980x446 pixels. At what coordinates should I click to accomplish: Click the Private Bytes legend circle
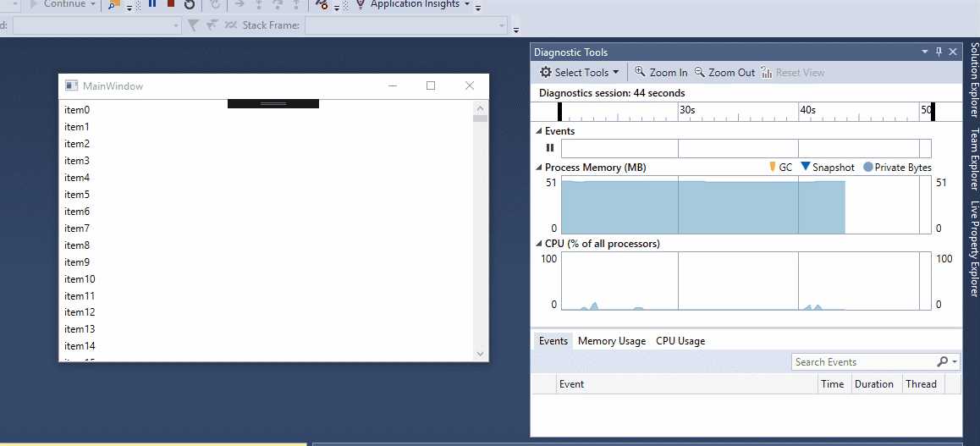867,168
